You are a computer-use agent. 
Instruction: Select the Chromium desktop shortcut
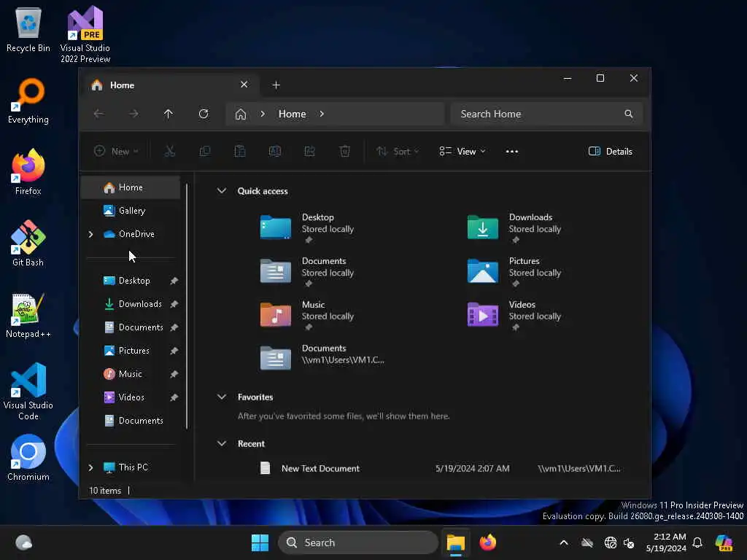tap(28, 458)
